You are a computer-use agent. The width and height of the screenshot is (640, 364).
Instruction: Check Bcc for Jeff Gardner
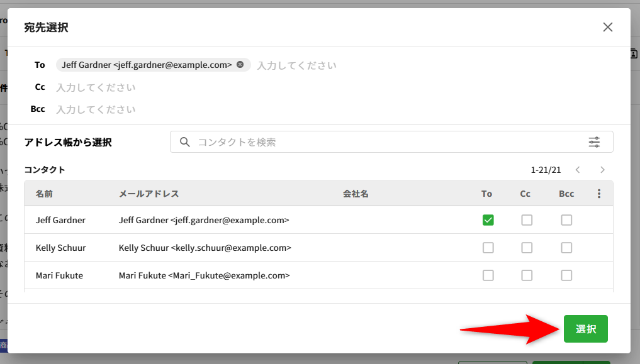coord(566,220)
